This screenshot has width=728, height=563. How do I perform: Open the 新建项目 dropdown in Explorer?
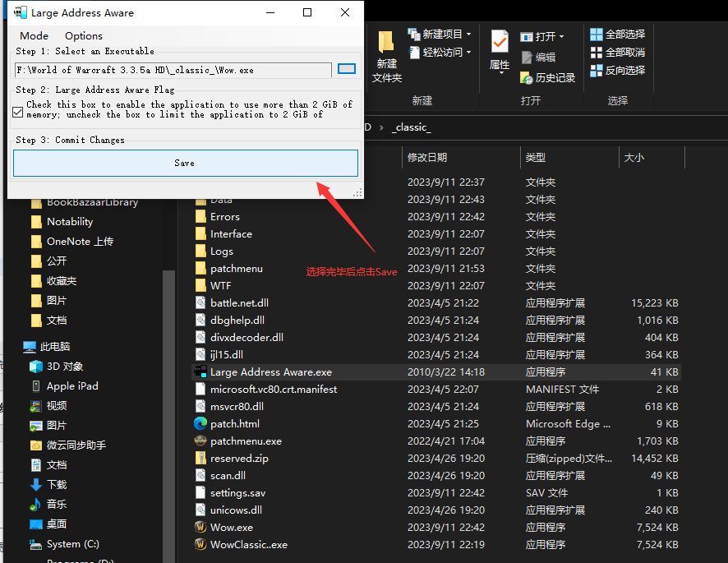tap(440, 35)
